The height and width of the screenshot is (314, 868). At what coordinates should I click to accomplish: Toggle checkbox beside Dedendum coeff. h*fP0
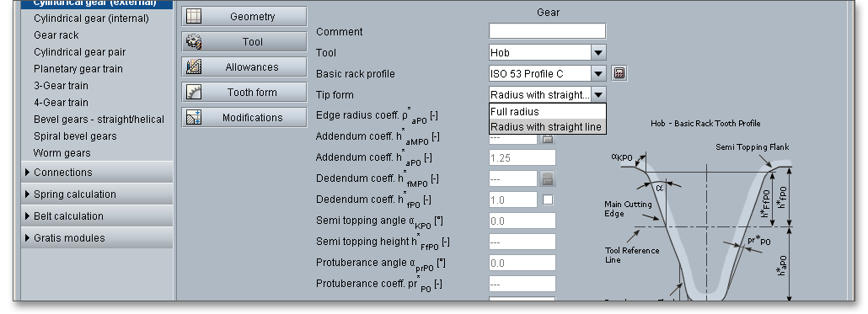(x=548, y=200)
